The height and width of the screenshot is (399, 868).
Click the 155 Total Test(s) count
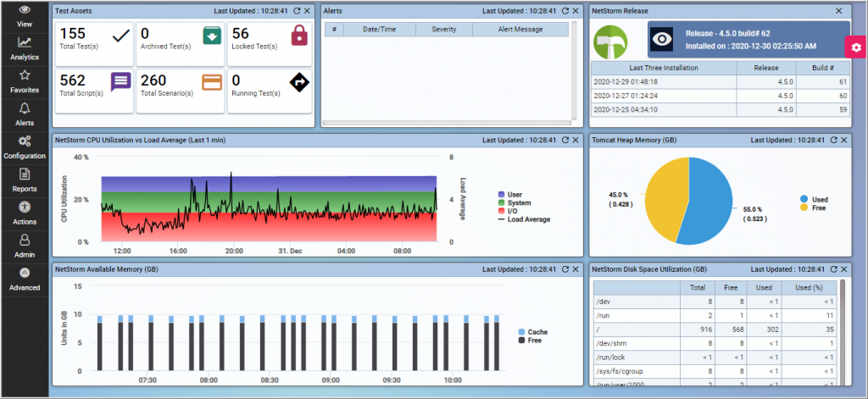[73, 35]
